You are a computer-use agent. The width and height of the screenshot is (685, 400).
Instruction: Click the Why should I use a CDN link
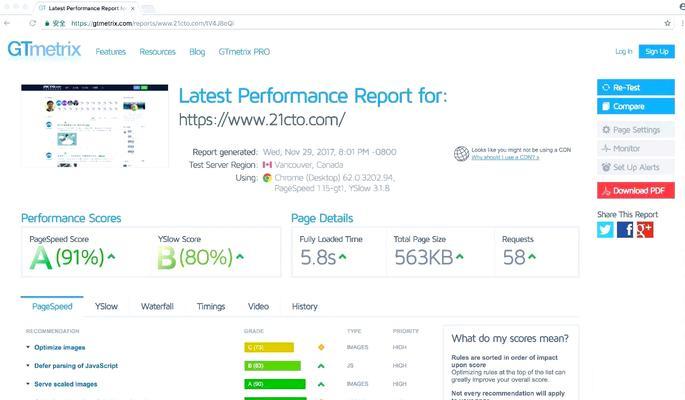(505, 157)
